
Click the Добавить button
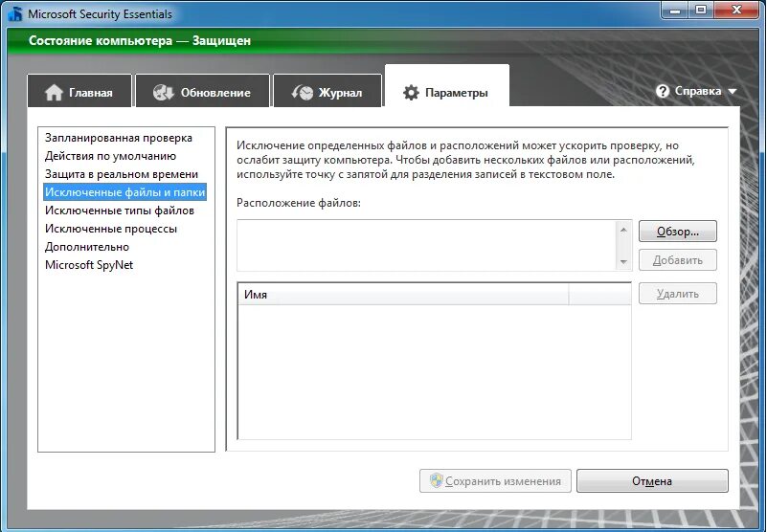pyautogui.click(x=678, y=260)
